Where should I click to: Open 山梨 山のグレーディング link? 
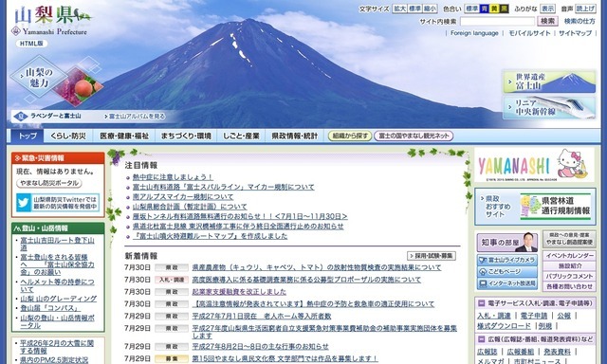point(59,299)
